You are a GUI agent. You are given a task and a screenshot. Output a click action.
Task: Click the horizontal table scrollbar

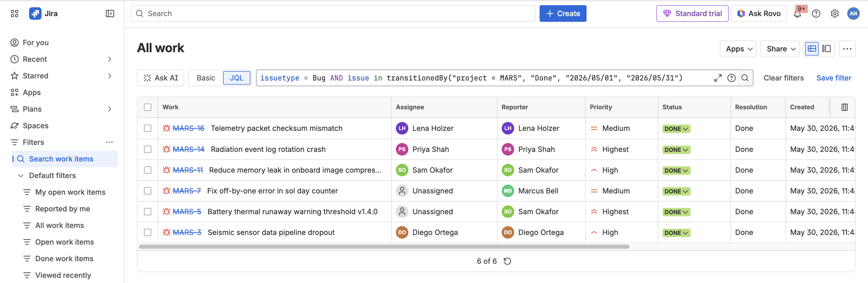coord(384,247)
